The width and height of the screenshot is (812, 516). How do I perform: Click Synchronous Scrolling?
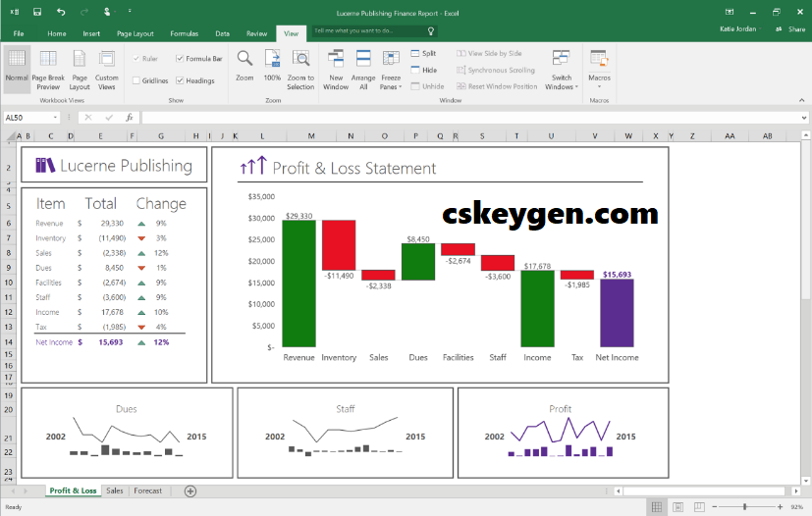(495, 70)
